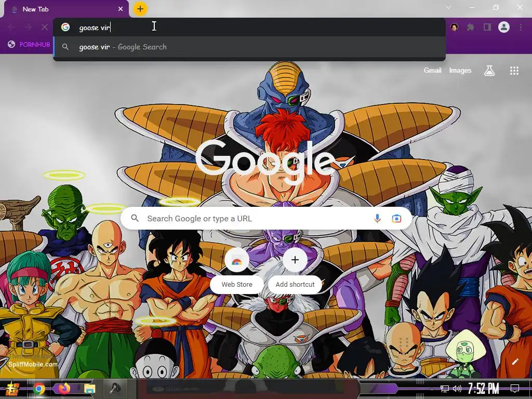
Task: Open the Extensions puzzle icon
Action: coord(471,27)
